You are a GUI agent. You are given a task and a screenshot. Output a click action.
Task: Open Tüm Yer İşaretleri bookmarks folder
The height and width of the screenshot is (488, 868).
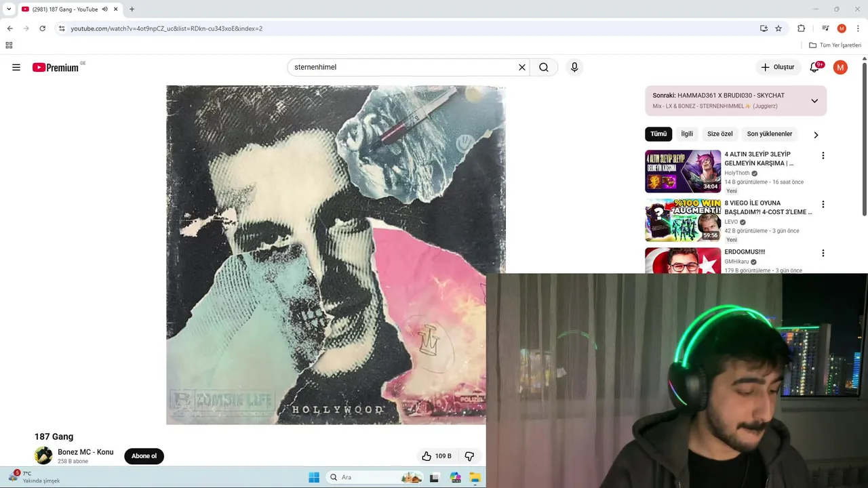coord(835,45)
